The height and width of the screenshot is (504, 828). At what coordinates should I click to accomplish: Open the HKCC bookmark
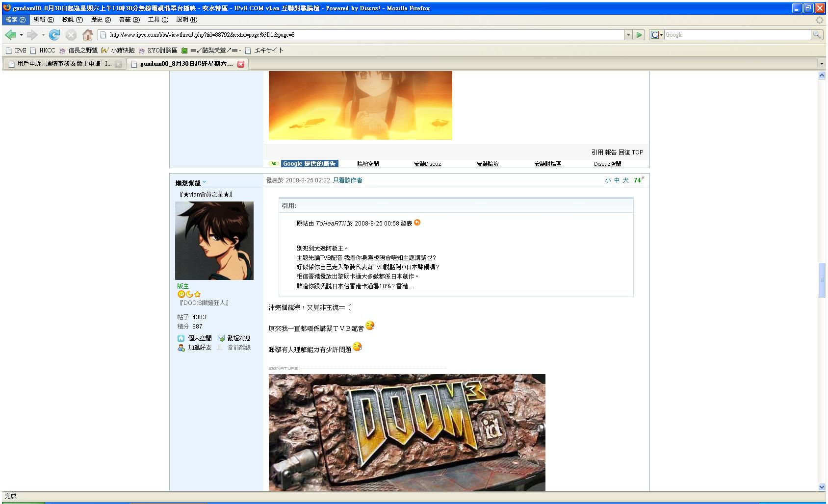pos(43,50)
